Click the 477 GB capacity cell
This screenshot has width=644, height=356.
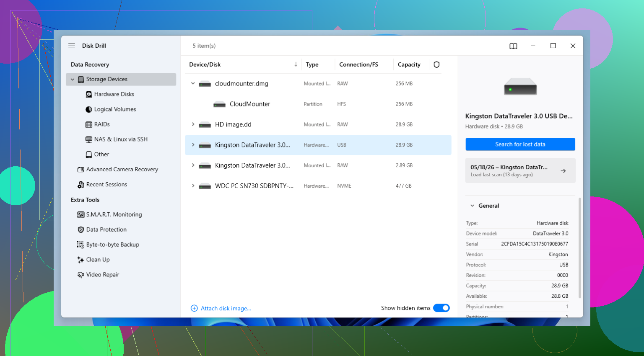(403, 186)
